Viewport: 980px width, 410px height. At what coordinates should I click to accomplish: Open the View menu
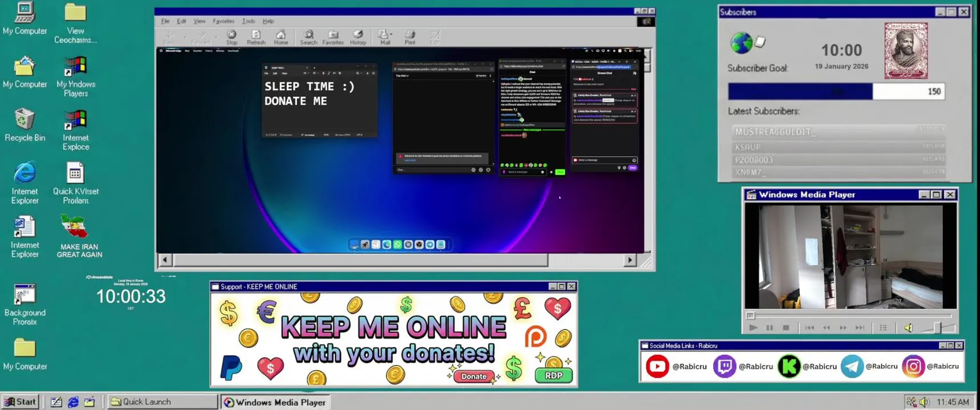pyautogui.click(x=200, y=21)
